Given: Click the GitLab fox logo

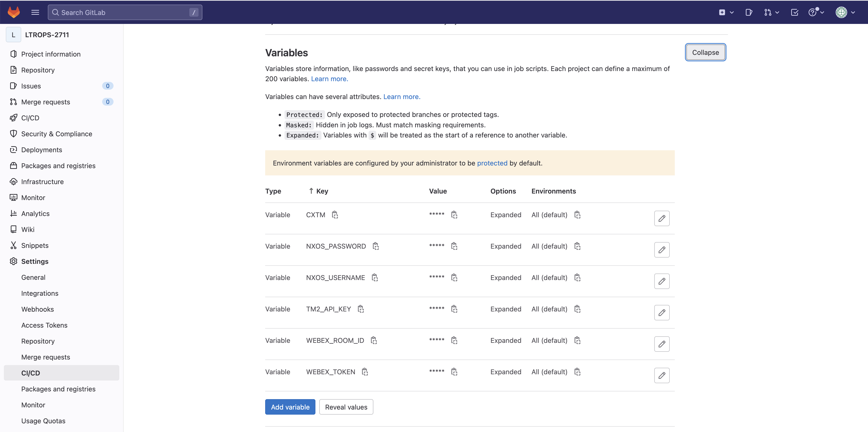Looking at the screenshot, I should click(14, 12).
